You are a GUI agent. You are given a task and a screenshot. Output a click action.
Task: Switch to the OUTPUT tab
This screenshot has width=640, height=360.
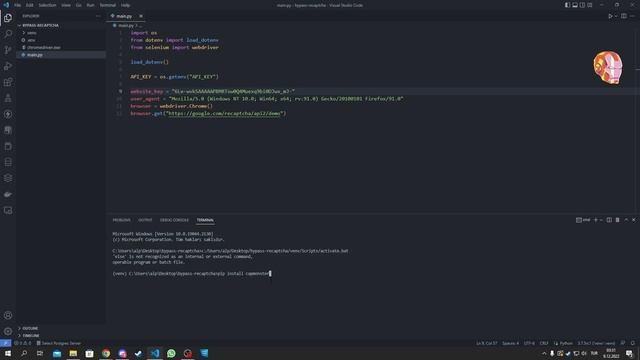click(145, 220)
